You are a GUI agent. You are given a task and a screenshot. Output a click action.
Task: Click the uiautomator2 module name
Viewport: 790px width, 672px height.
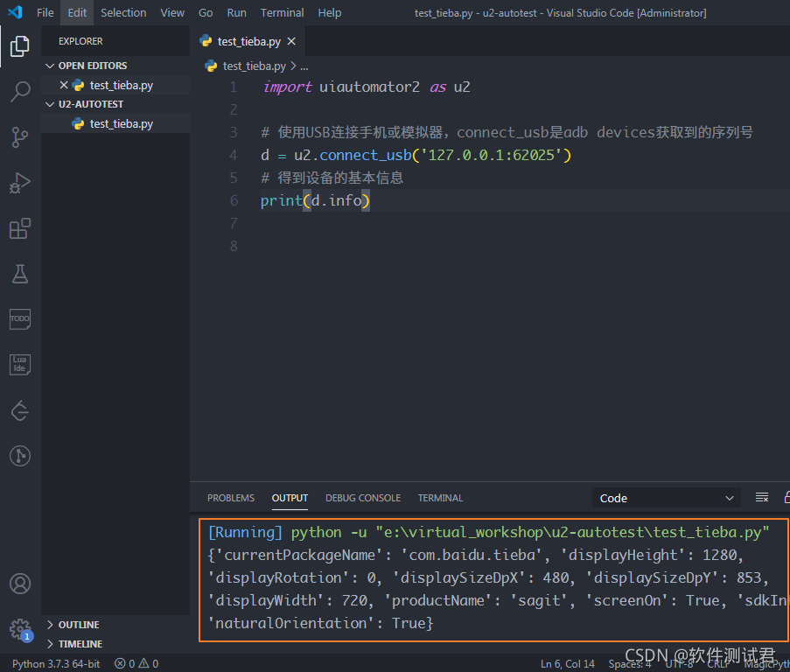click(369, 87)
